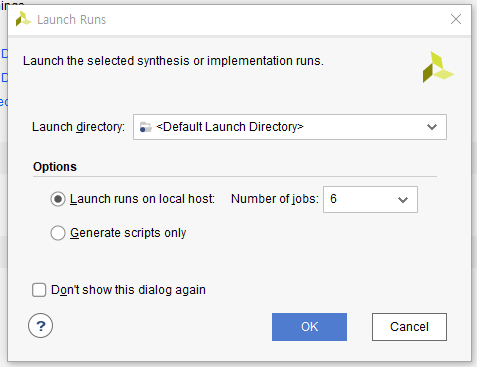Click the Vivado logo in title bar
Image resolution: width=477 pixels, height=367 pixels.
(23, 19)
